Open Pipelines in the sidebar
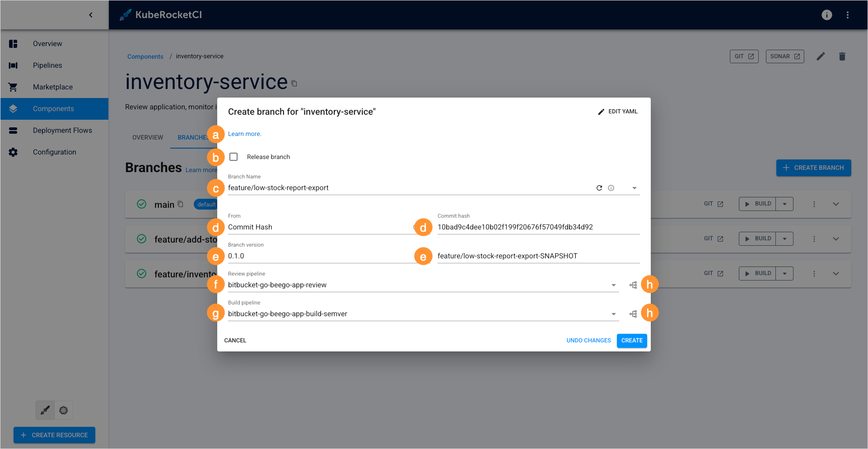868x449 pixels. (47, 65)
